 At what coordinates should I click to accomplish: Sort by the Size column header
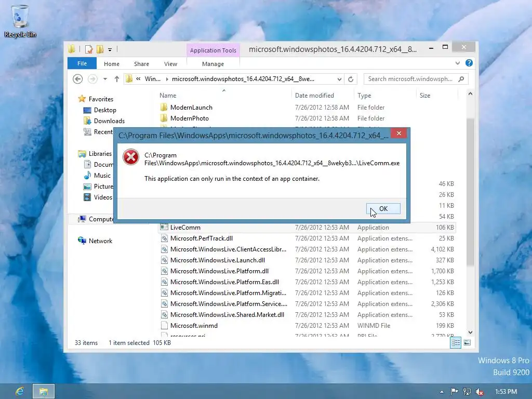click(425, 96)
